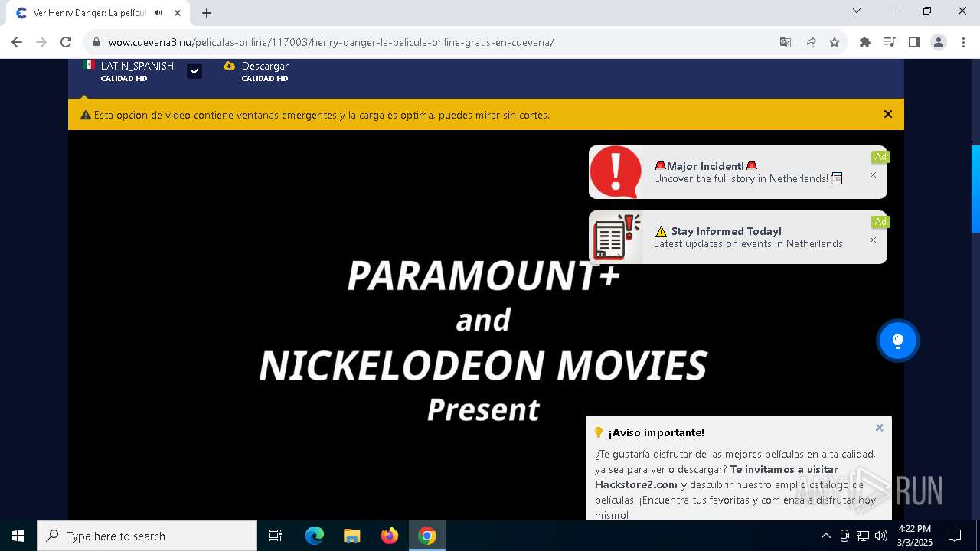Image resolution: width=980 pixels, height=551 pixels.
Task: Open File Explorer from taskbar
Action: coord(352,536)
